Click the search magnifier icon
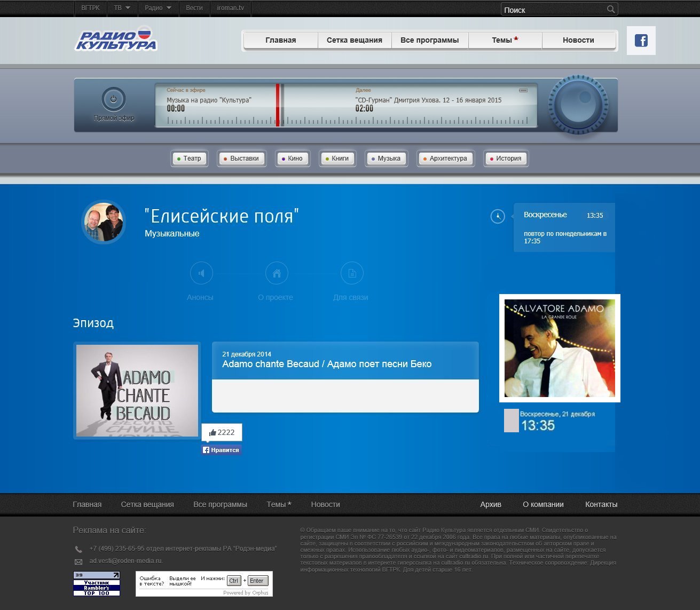 coord(611,9)
